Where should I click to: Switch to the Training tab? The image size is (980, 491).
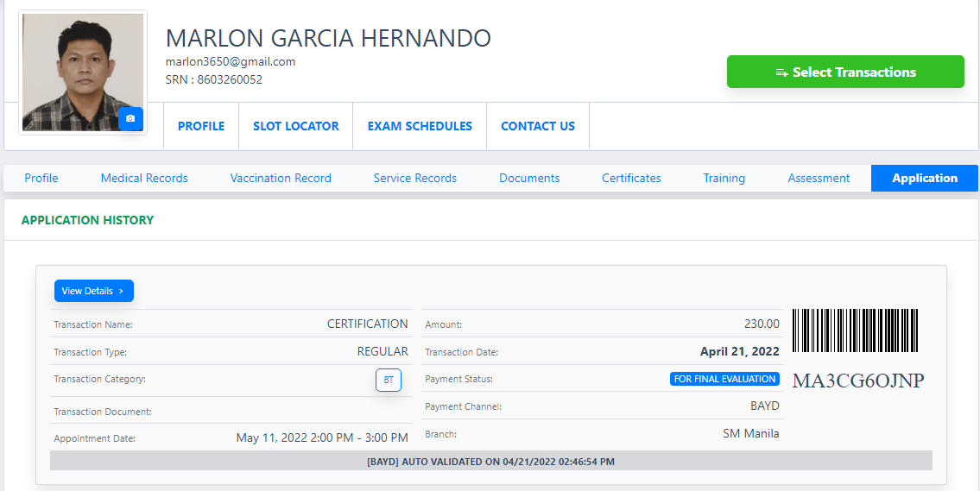(724, 178)
